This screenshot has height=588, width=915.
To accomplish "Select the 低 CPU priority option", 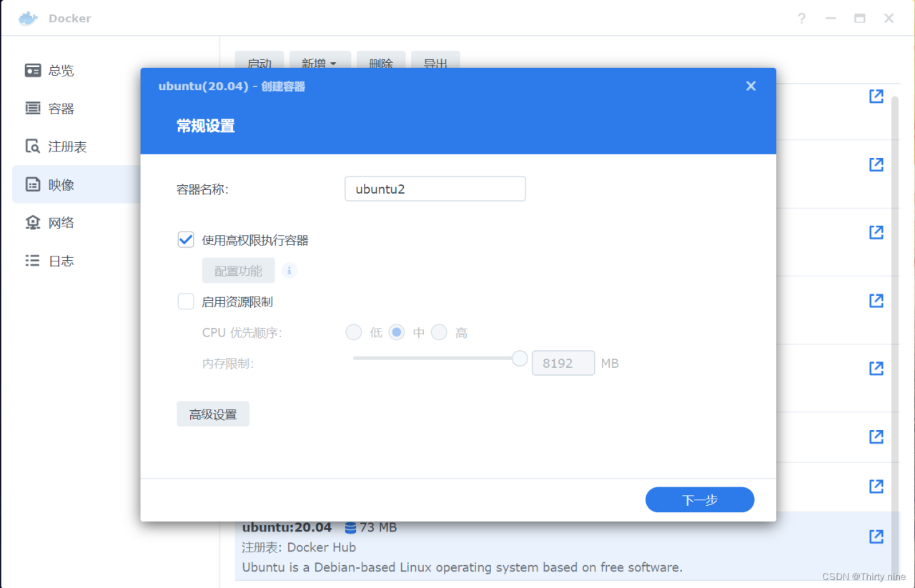I will 354,332.
